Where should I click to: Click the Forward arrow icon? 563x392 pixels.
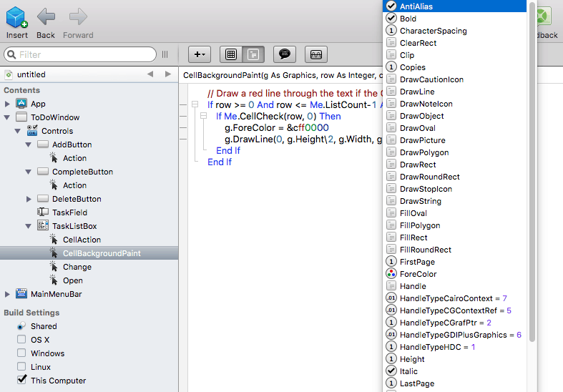coord(78,17)
